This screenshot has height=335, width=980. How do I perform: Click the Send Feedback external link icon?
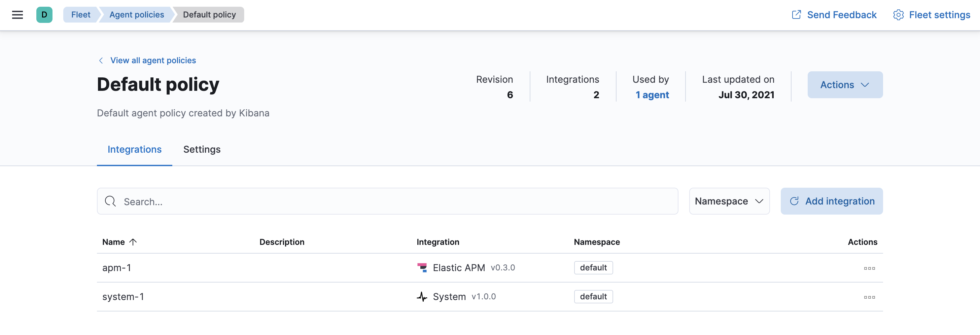(796, 14)
